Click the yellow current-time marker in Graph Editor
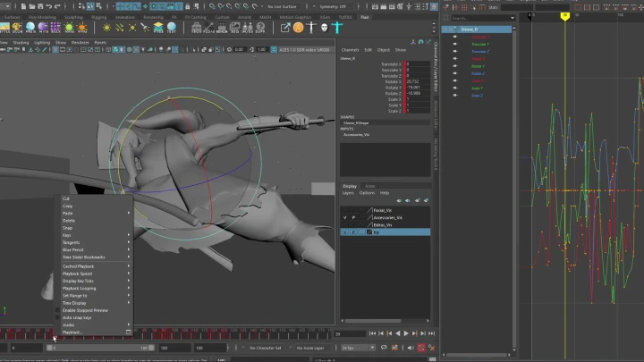 click(564, 15)
